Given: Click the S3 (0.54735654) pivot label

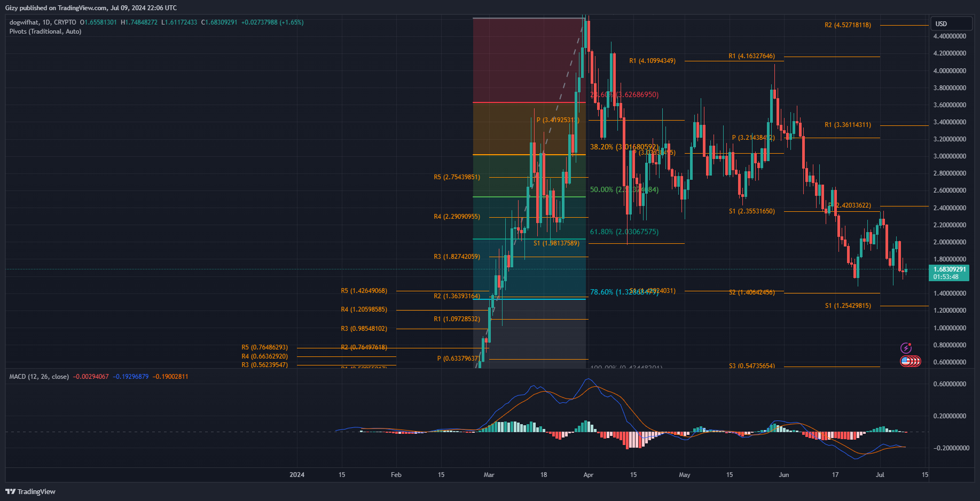Looking at the screenshot, I should [751, 365].
